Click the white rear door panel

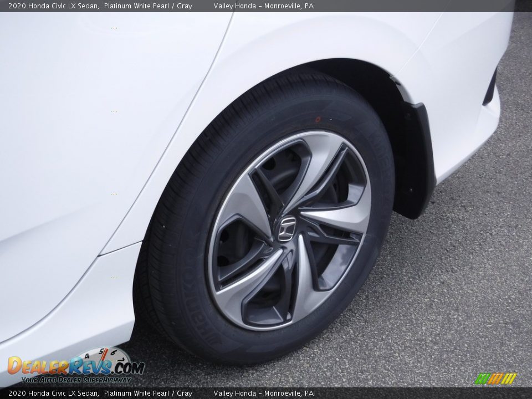[83, 139]
